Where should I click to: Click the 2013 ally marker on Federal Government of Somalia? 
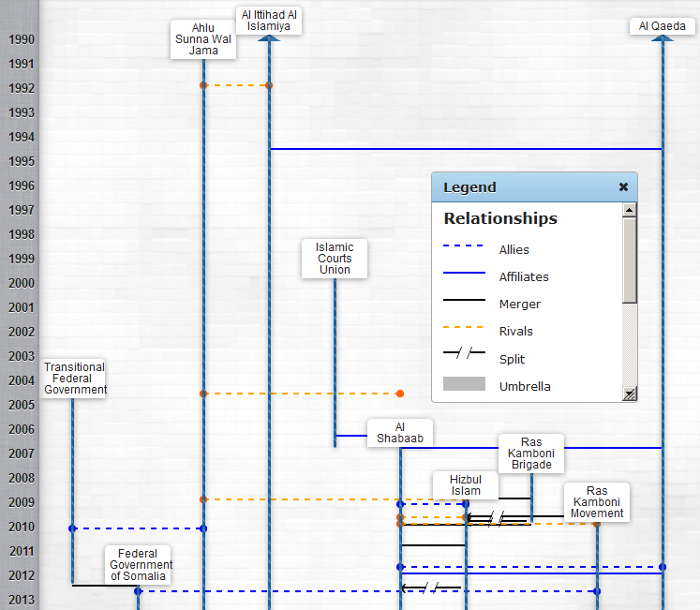click(x=138, y=591)
